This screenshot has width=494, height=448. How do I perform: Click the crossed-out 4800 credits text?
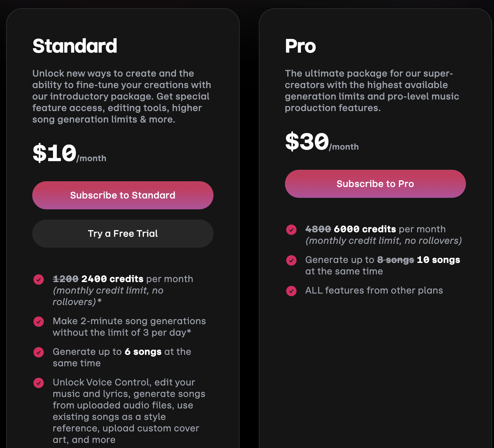point(318,229)
